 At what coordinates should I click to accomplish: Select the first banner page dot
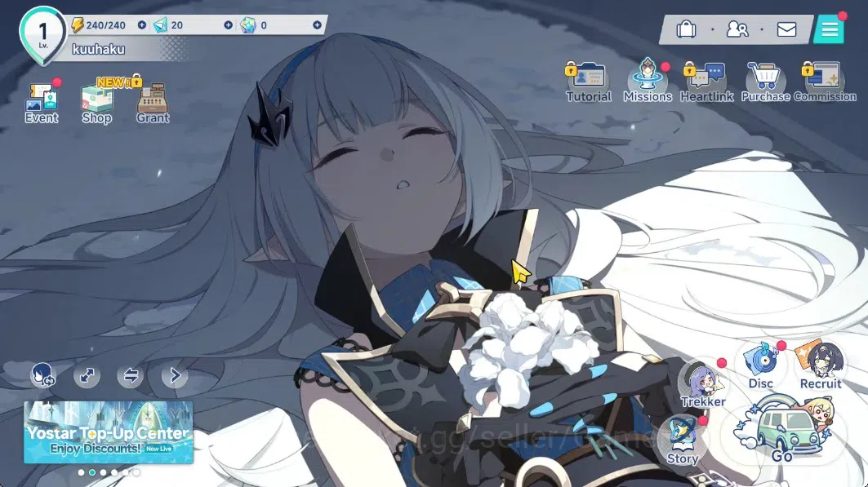click(82, 472)
